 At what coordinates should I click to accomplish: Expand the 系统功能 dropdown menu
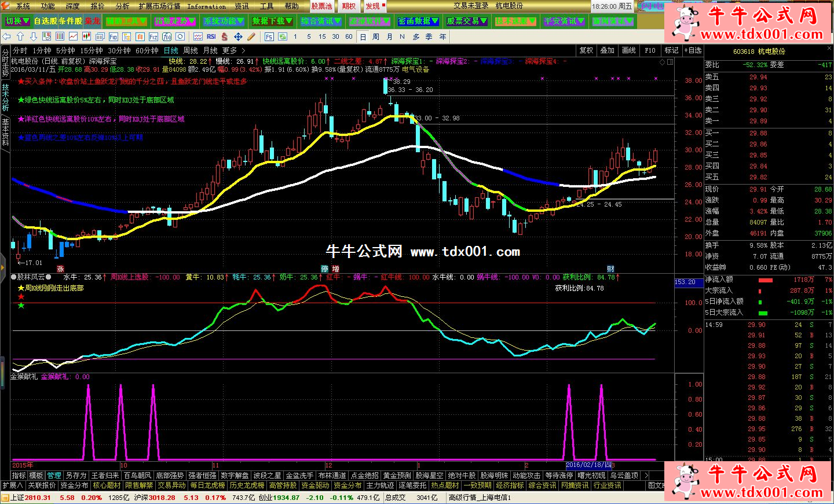tap(224, 21)
